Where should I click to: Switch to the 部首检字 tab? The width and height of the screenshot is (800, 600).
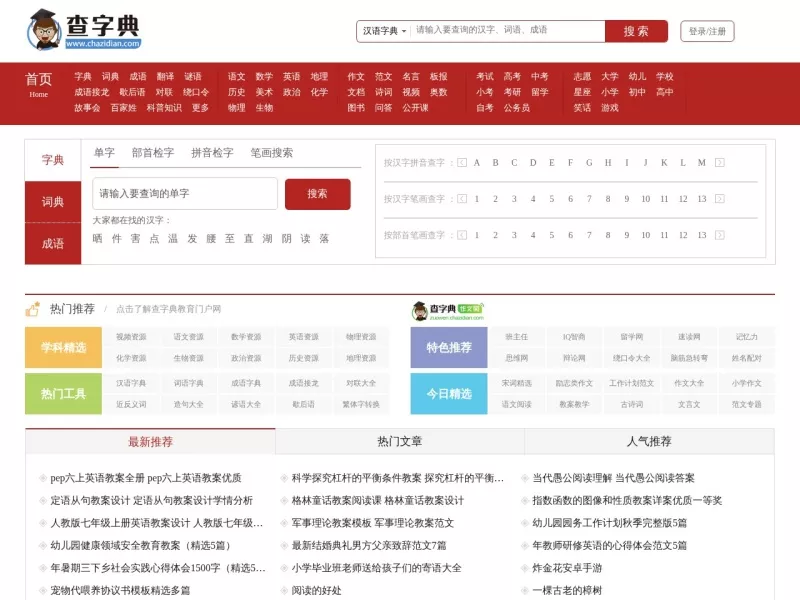point(153,153)
